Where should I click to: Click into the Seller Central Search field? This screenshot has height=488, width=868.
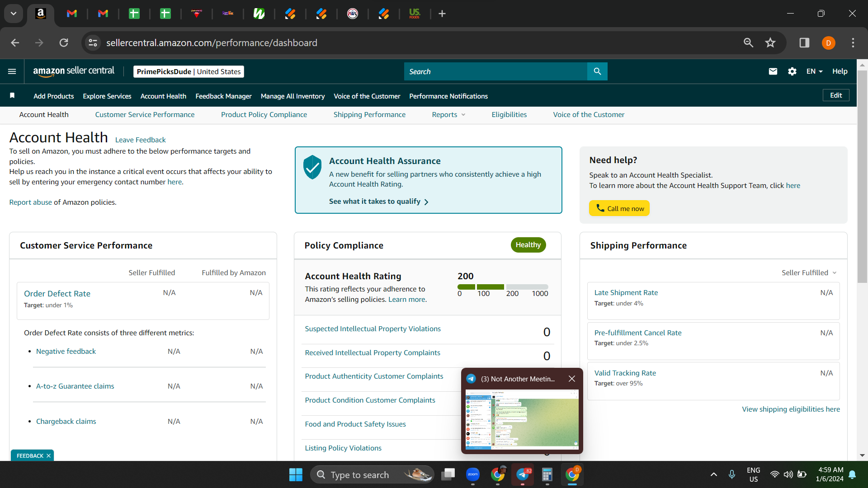pyautogui.click(x=495, y=71)
